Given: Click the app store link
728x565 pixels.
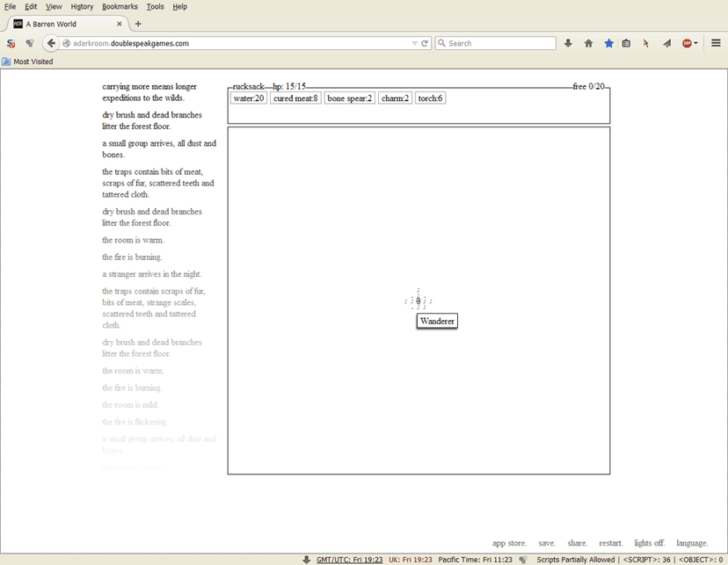Looking at the screenshot, I should 509,543.
